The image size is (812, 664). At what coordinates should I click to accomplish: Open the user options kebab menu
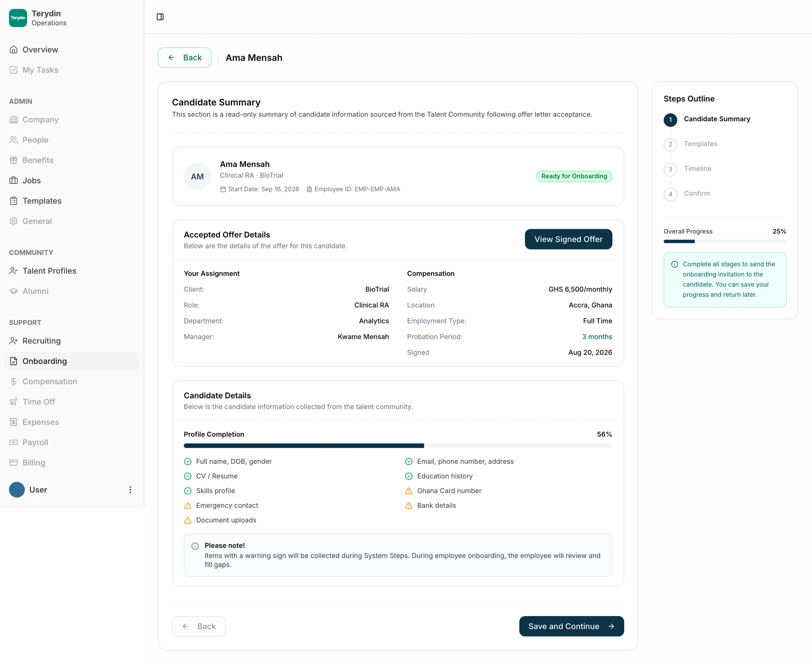[130, 489]
